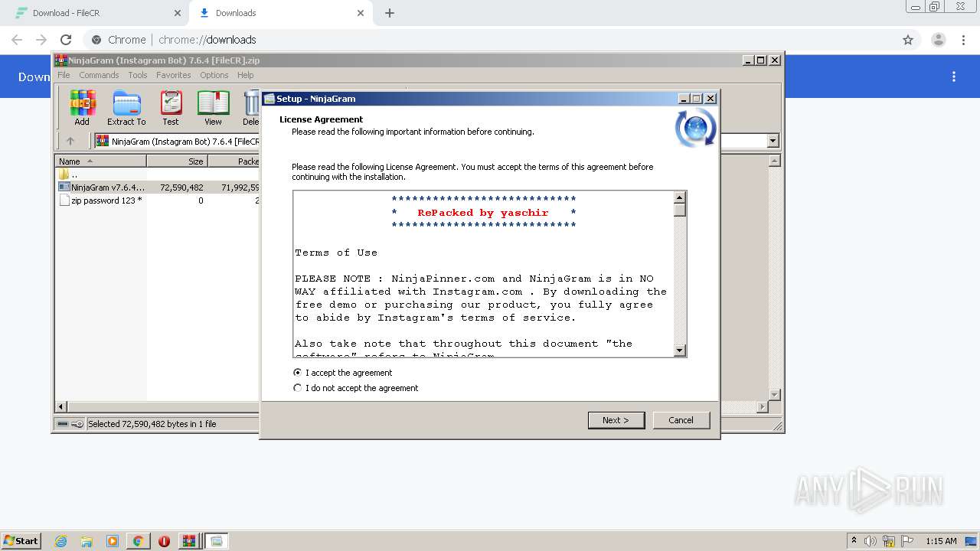Switch to Chrome in the taskbar

point(138,541)
